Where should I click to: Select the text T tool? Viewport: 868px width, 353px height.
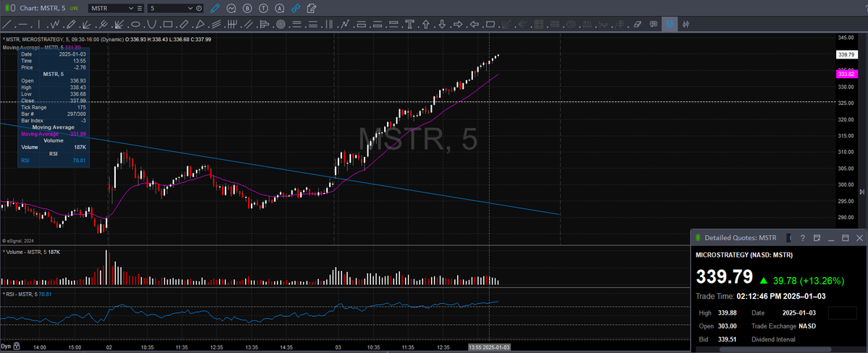click(409, 24)
